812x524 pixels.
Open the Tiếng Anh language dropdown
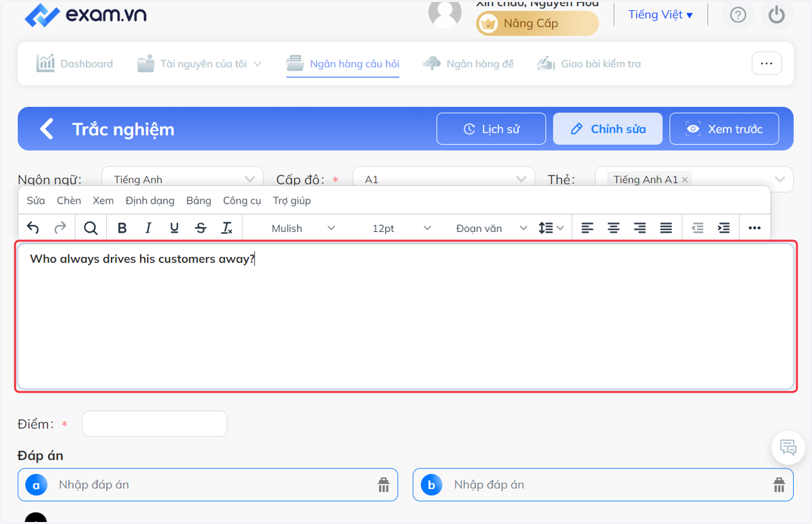(183, 179)
